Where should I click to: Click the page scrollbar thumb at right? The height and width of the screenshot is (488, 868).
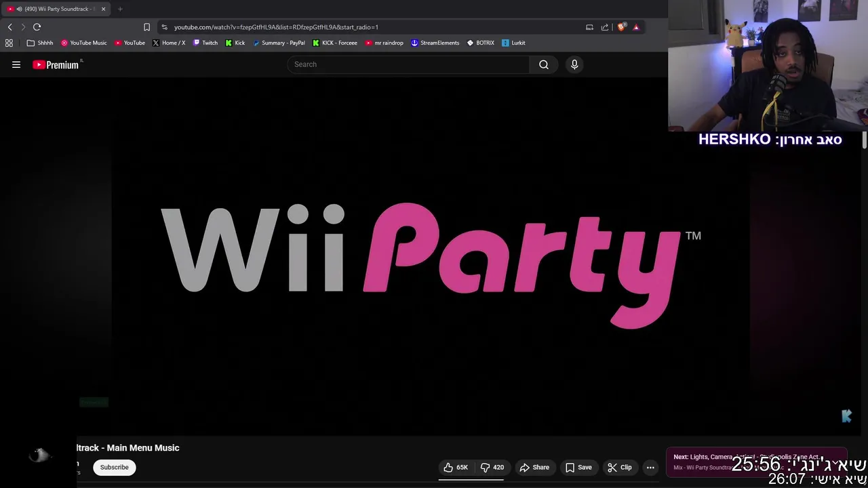(865, 140)
